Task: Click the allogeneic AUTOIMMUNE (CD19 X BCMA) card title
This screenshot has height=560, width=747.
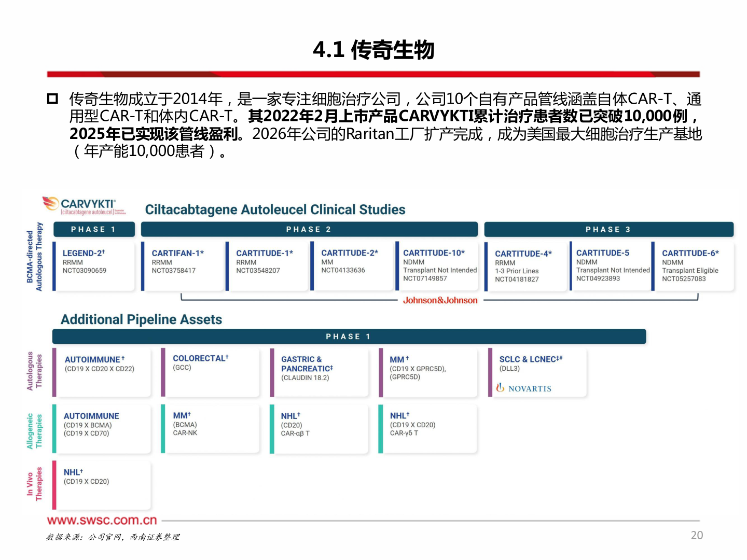Action: pos(91,416)
